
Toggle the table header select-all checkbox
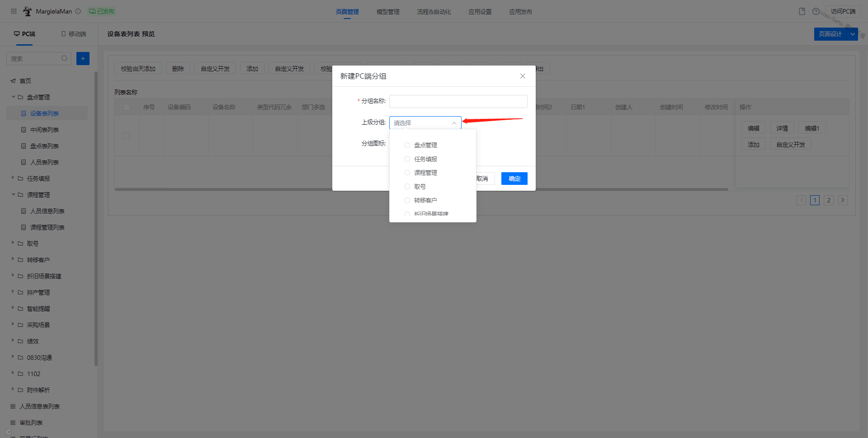127,107
